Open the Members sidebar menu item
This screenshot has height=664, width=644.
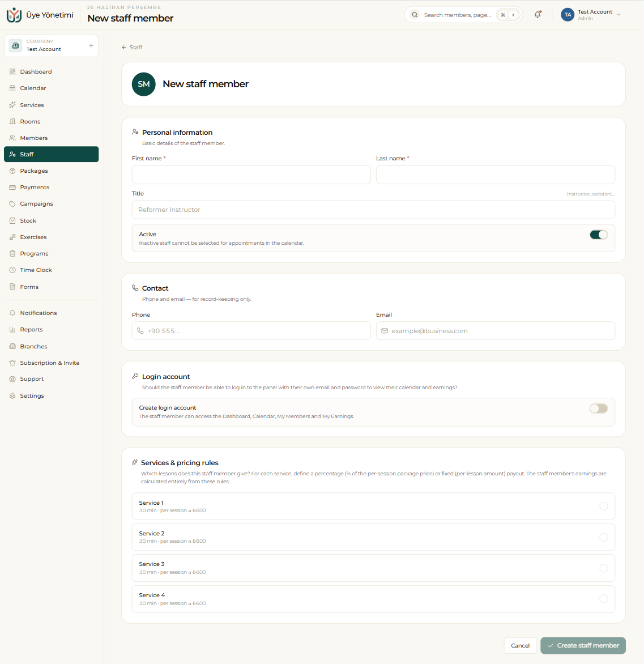click(51, 138)
